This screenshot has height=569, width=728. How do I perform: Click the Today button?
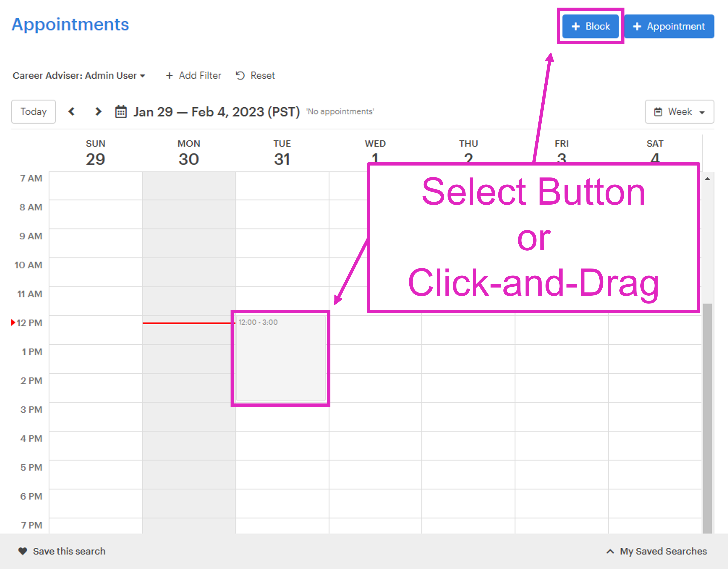(33, 112)
